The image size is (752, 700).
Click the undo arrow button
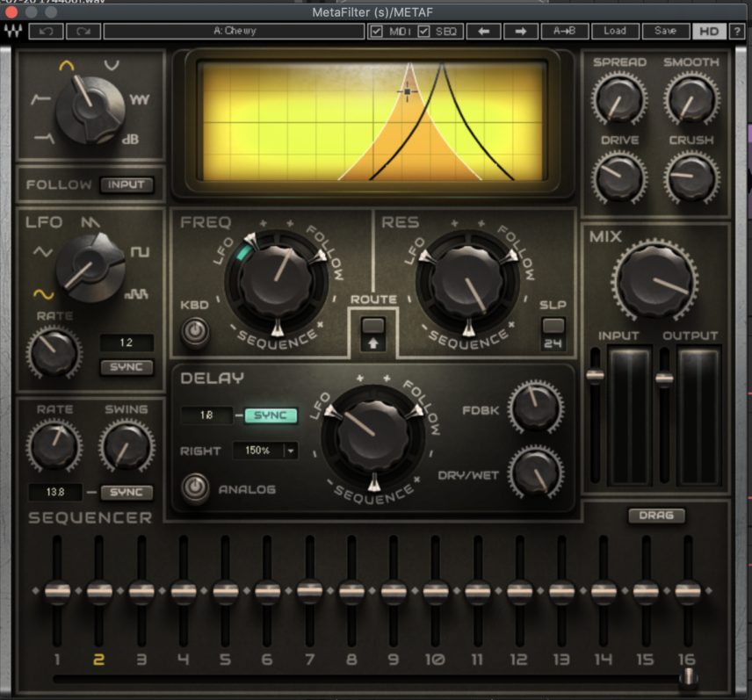(46, 31)
